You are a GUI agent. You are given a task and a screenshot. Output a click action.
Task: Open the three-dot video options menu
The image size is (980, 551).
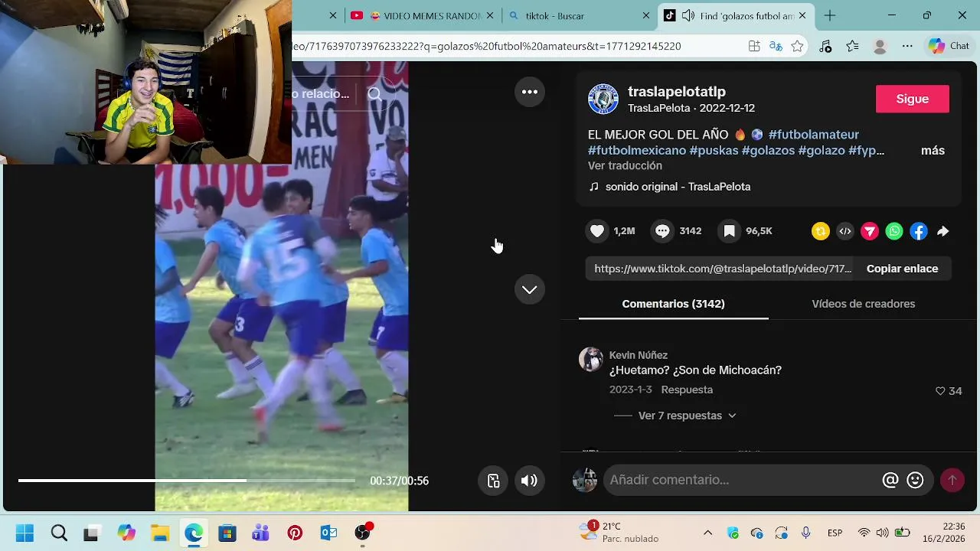[530, 92]
